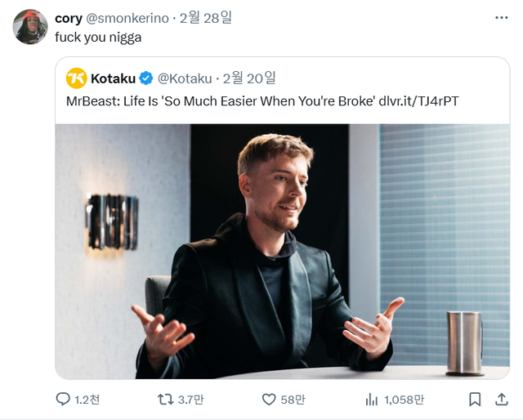
Task: Open the MrBeast photo in quoted tweet
Action: point(282,251)
